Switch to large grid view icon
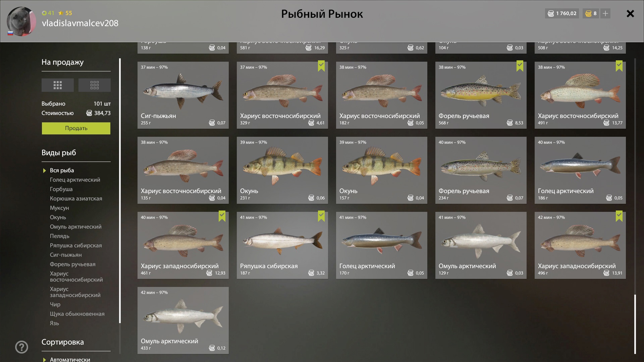This screenshot has width=644, height=362. pos(58,85)
